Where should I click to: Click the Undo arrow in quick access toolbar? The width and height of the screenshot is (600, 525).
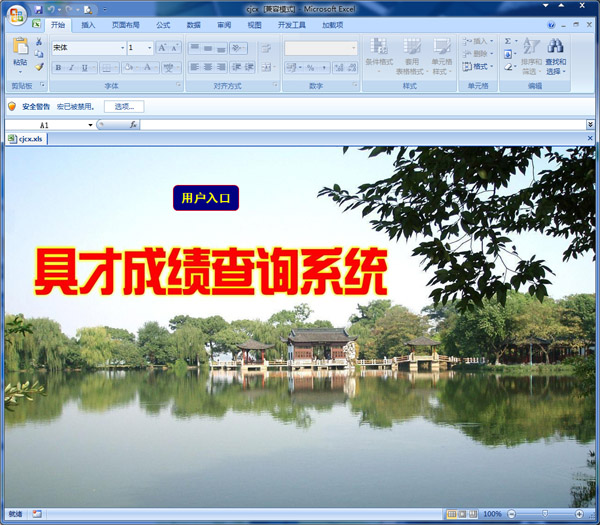(51, 10)
